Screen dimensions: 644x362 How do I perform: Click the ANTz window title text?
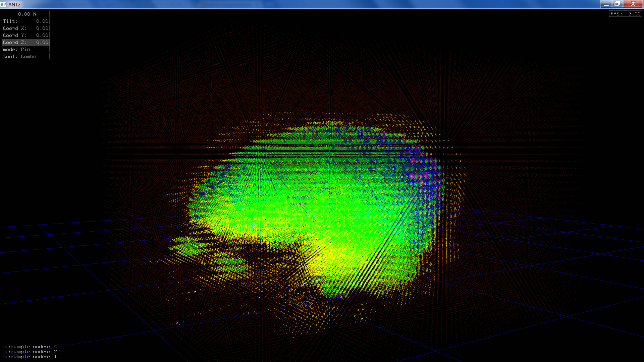point(14,4)
